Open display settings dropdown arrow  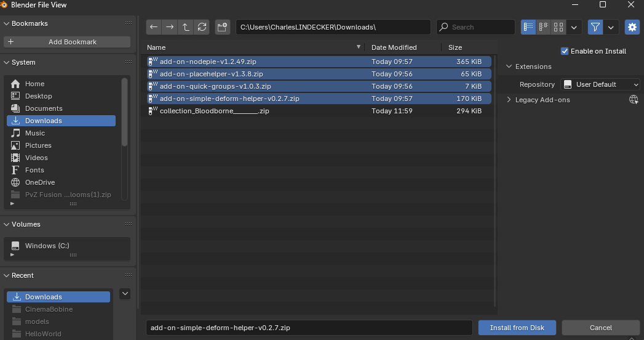coord(574,28)
